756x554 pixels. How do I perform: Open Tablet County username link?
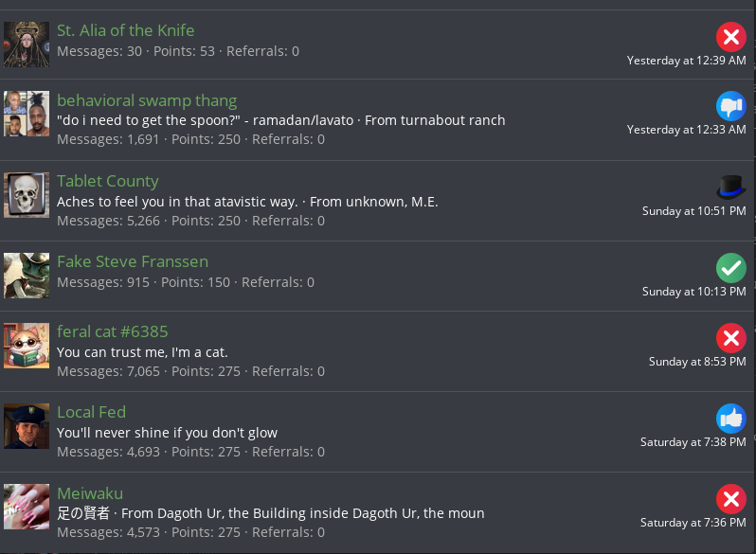click(x=108, y=181)
